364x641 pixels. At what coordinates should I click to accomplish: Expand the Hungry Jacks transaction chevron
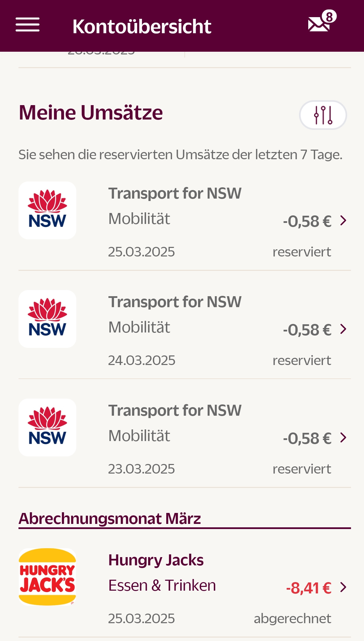(343, 587)
